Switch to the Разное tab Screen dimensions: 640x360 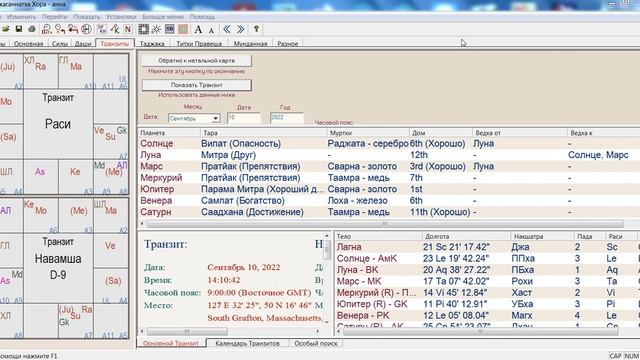[x=288, y=44]
